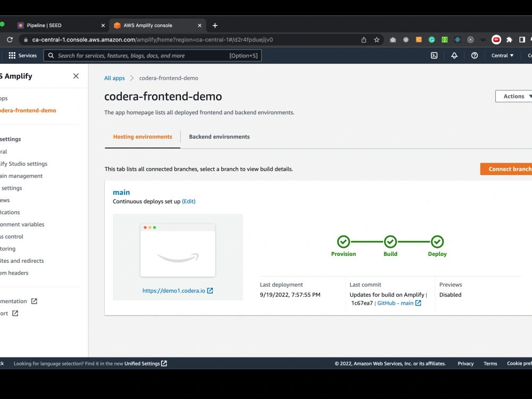
Task: Click the Unified Settings link in the footer
Action: pos(142,363)
